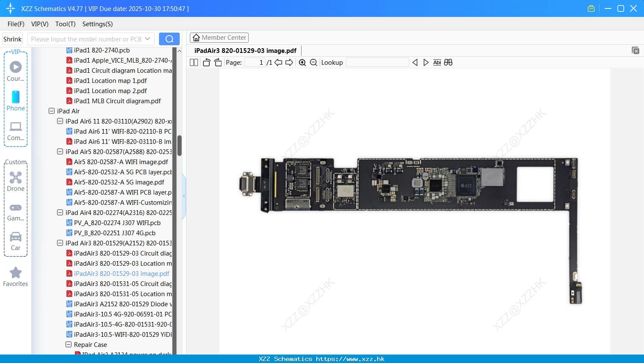Open iPadAir3-10.5 4G-920-06591-01 file

(x=123, y=314)
